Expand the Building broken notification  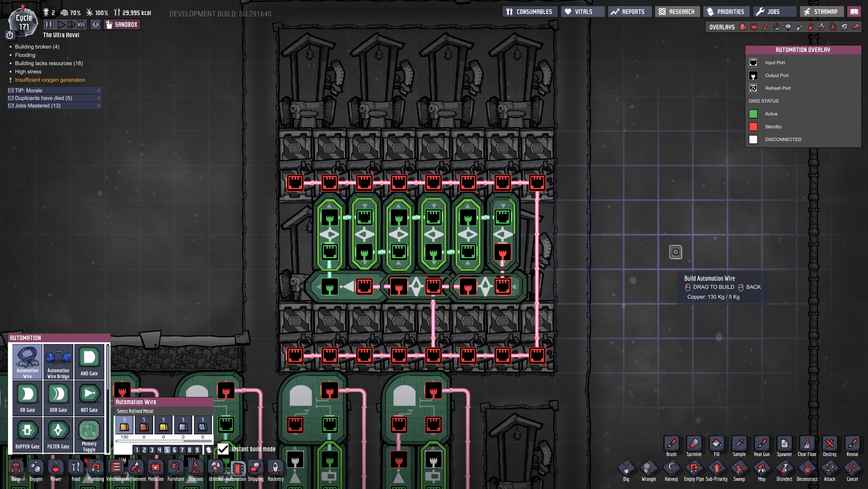point(37,47)
